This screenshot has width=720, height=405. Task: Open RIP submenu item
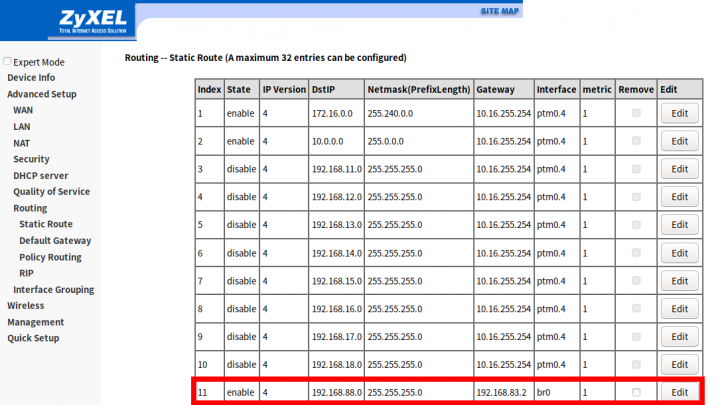pos(26,273)
